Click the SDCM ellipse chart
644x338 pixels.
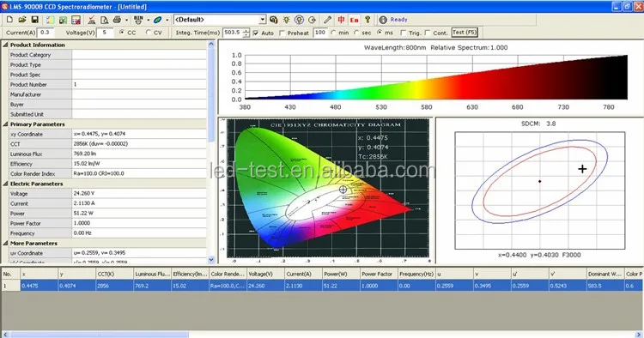540,190
